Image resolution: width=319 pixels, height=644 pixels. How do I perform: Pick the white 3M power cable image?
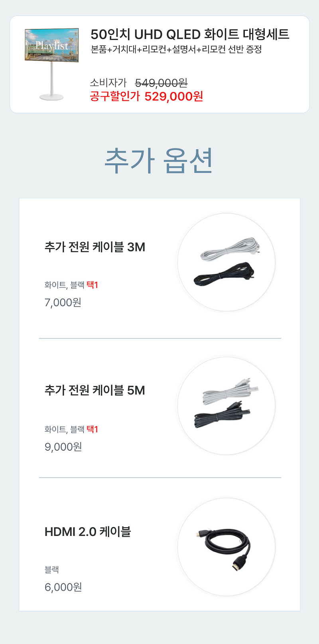(230, 249)
